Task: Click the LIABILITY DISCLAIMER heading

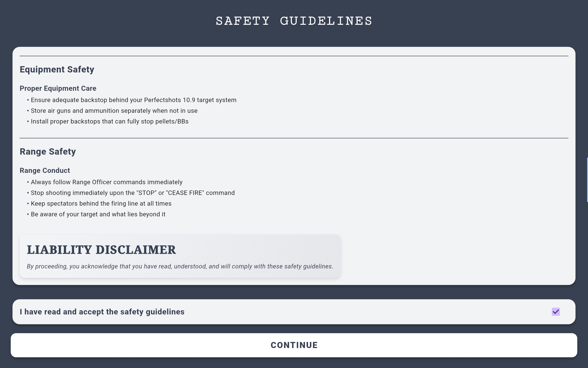Action: point(101,250)
